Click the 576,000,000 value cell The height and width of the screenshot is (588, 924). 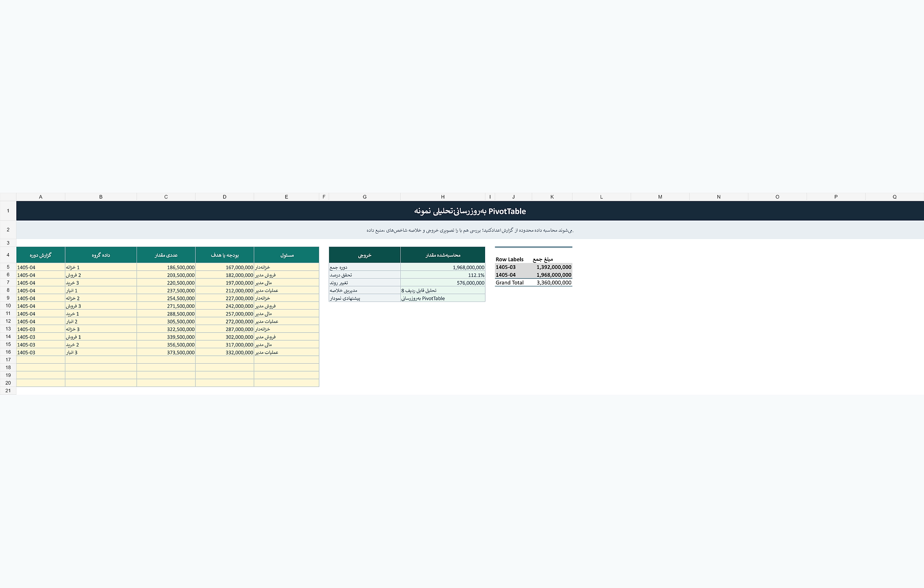point(443,283)
